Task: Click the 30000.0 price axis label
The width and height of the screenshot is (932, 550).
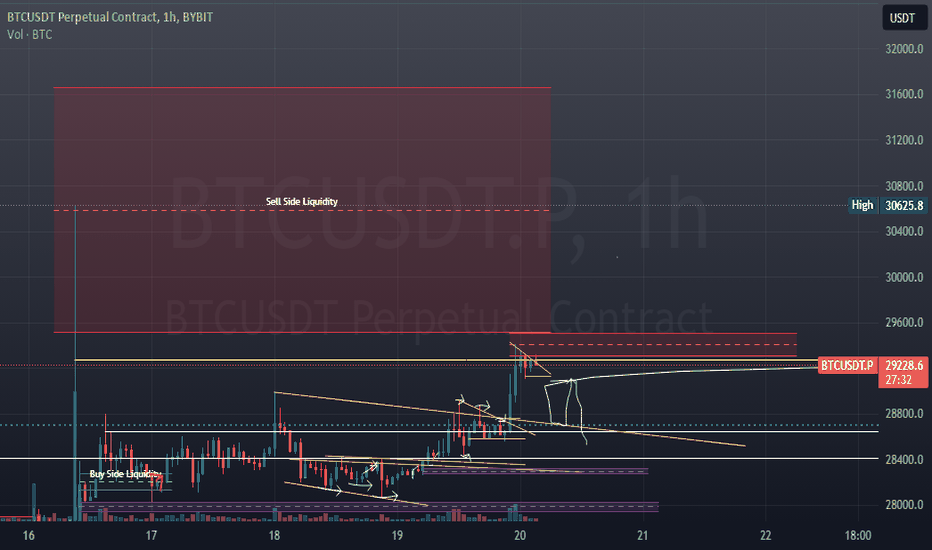Action: [904, 278]
